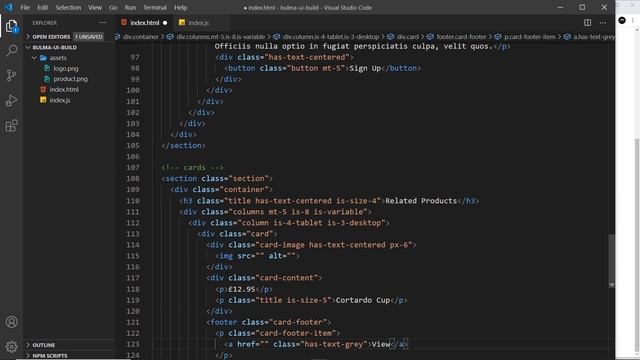The width and height of the screenshot is (640, 360).
Task: Click the JS file icon of index.js tab
Action: click(182, 22)
